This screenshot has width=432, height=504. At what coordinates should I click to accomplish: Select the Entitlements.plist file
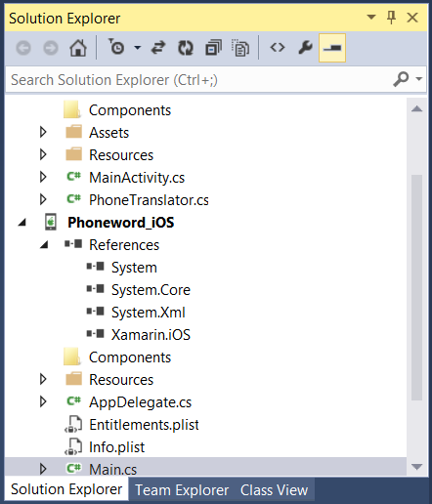[144, 425]
